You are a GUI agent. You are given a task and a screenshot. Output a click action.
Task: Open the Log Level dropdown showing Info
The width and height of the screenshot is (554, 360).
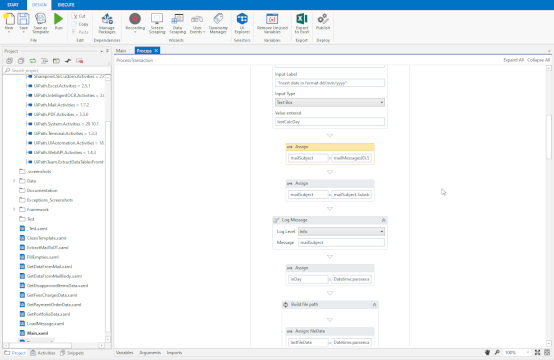pos(341,232)
